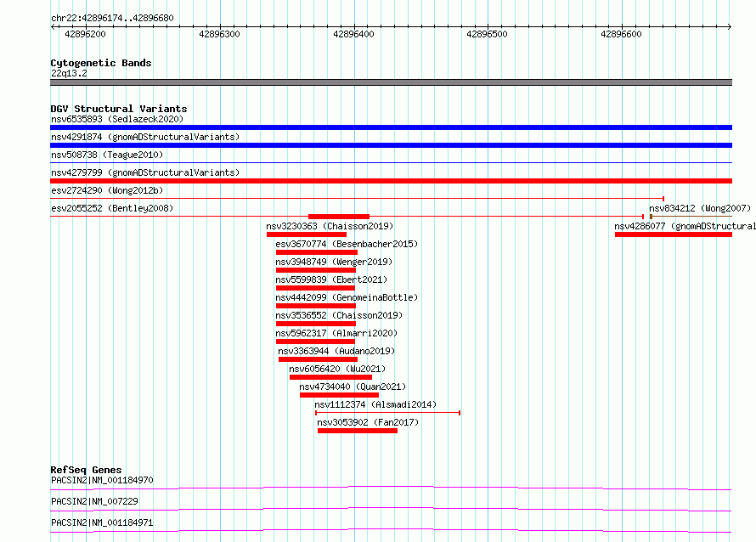The width and height of the screenshot is (756, 542).
Task: Select the nsv5599839 (Ebert2021) label
Action: pyautogui.click(x=331, y=279)
